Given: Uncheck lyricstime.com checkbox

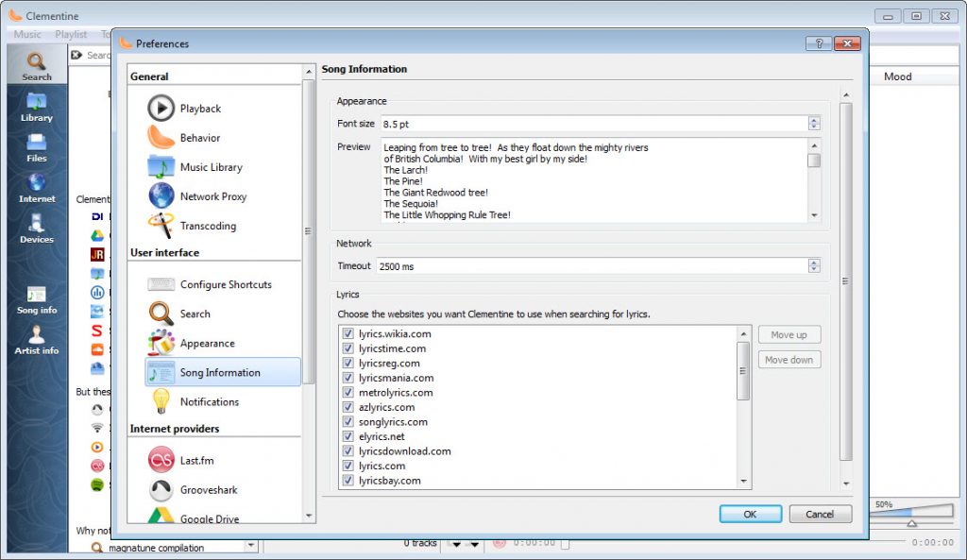Looking at the screenshot, I should point(348,348).
